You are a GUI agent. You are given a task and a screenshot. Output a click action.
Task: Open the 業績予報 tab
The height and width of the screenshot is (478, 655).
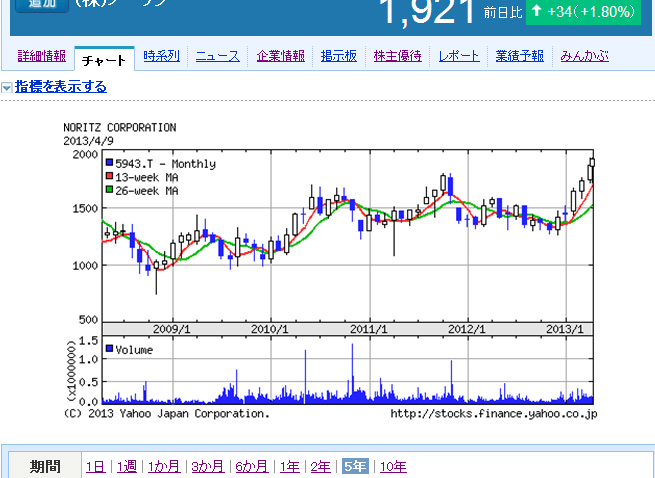(520, 56)
